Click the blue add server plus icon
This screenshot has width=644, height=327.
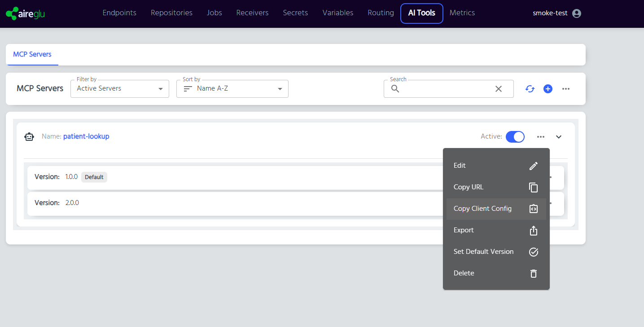point(548,89)
